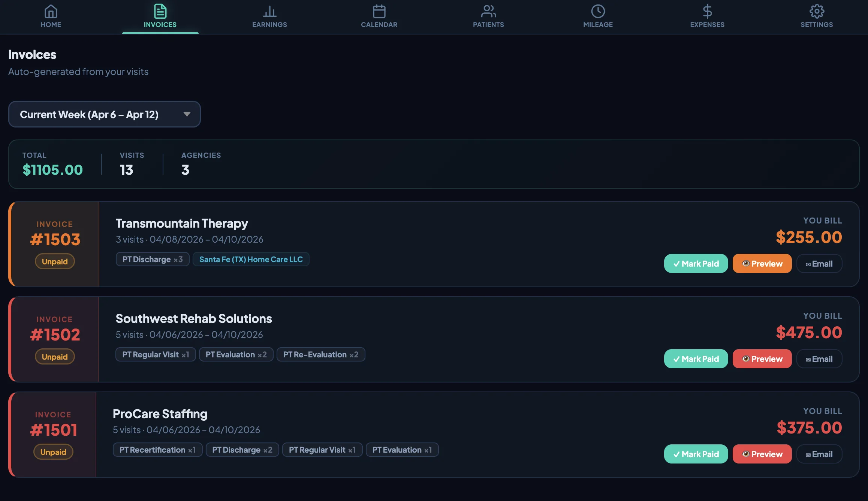Click the Expenses dollar sign icon
The image size is (868, 501).
point(707,11)
